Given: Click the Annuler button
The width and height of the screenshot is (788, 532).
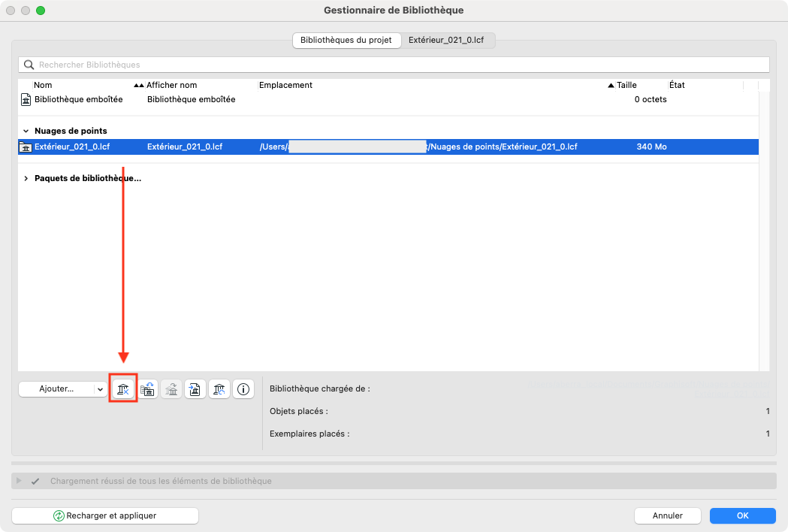Looking at the screenshot, I should pyautogui.click(x=667, y=516).
